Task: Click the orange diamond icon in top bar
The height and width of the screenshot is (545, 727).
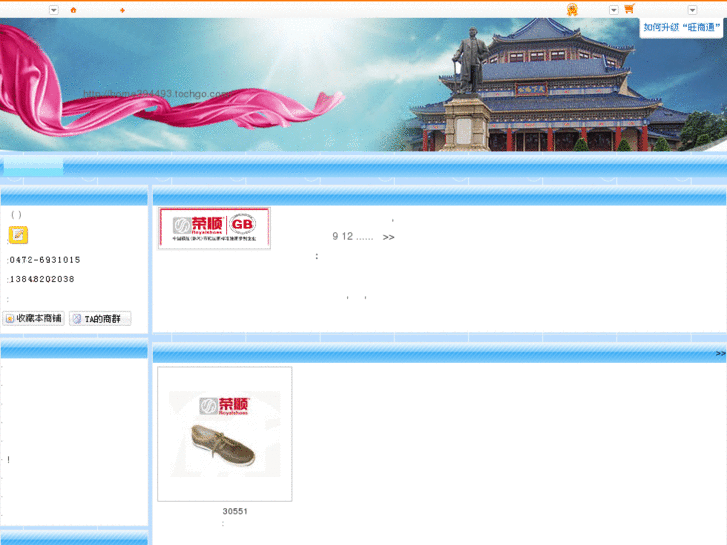Action: (x=122, y=10)
